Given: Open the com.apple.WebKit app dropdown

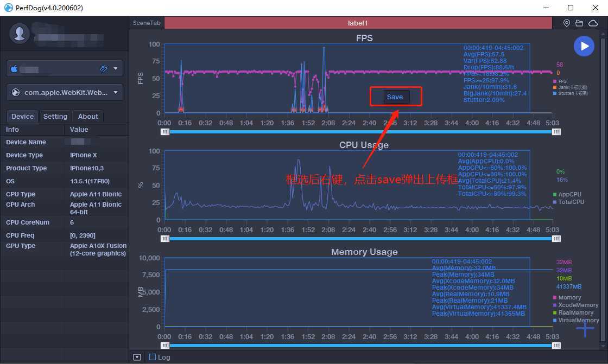Looking at the screenshot, I should click(116, 93).
